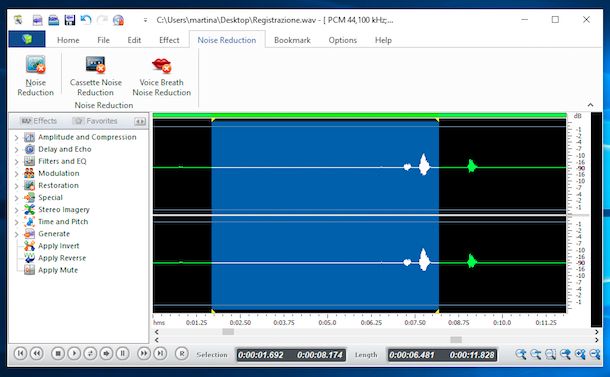Click the zoom to selection magnifier
Viewport: 610px width, 377px height.
tap(550, 354)
